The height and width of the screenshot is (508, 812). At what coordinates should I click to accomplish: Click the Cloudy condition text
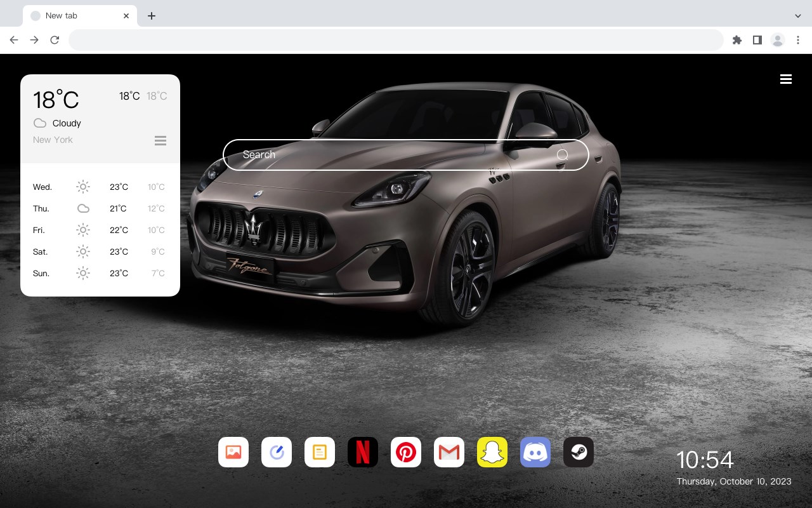[67, 123]
